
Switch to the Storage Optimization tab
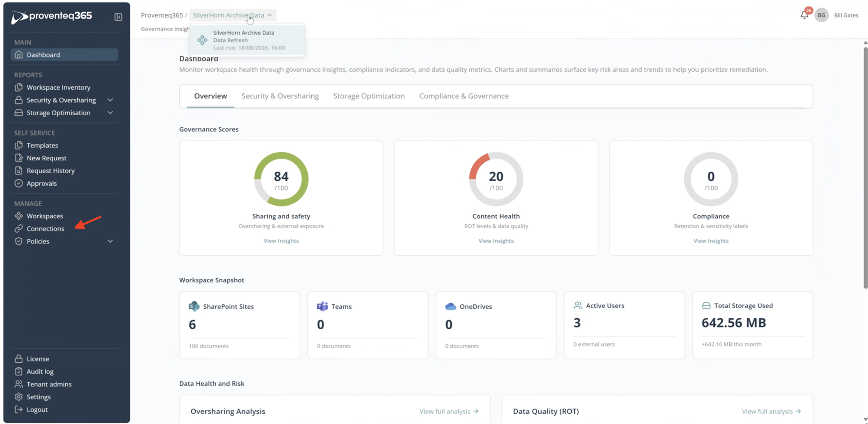coord(369,96)
